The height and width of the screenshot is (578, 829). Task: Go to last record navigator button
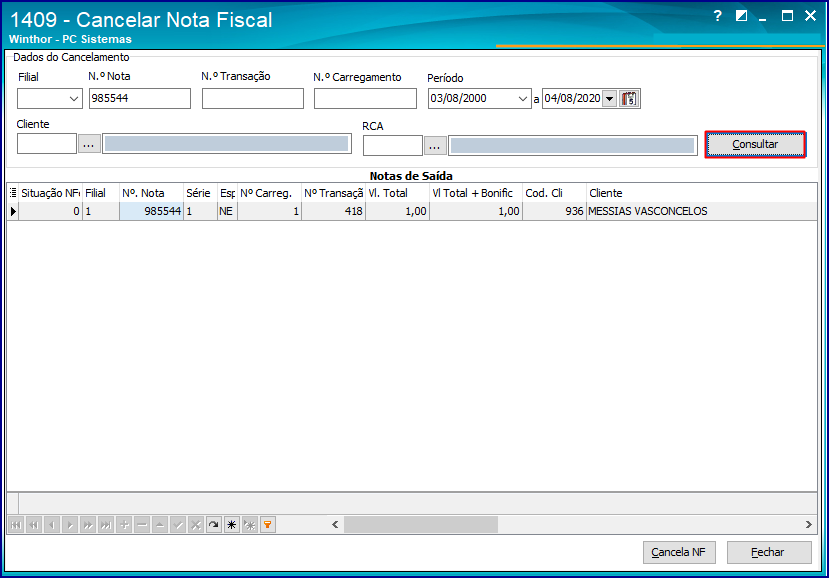pos(106,525)
